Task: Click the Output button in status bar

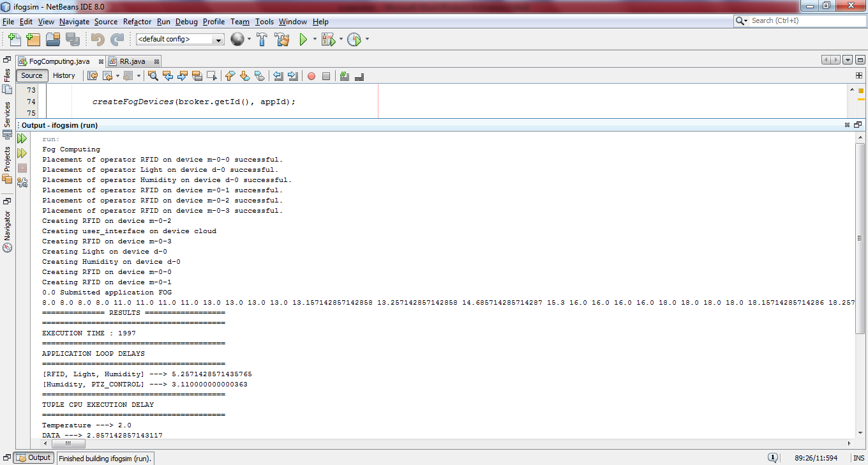Action: pos(34,457)
